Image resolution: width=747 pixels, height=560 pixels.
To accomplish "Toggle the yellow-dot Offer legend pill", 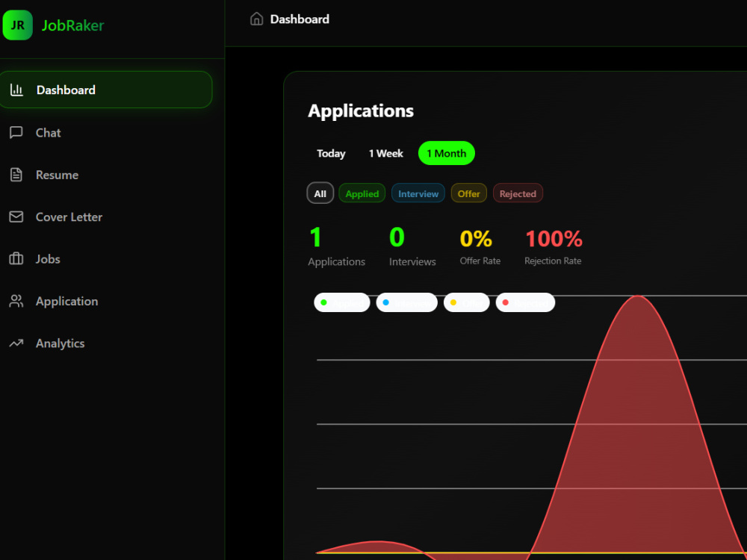I will pos(466,302).
